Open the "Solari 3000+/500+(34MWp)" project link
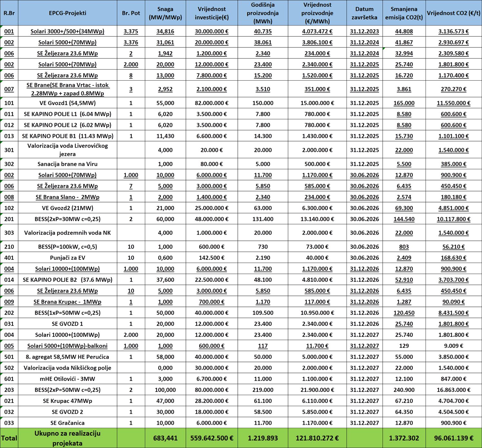482x448 pixels. 67,31
